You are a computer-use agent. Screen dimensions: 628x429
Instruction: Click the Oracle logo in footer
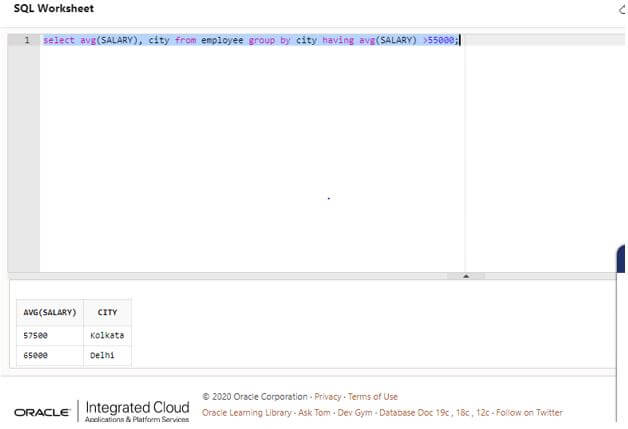pyautogui.click(x=42, y=412)
